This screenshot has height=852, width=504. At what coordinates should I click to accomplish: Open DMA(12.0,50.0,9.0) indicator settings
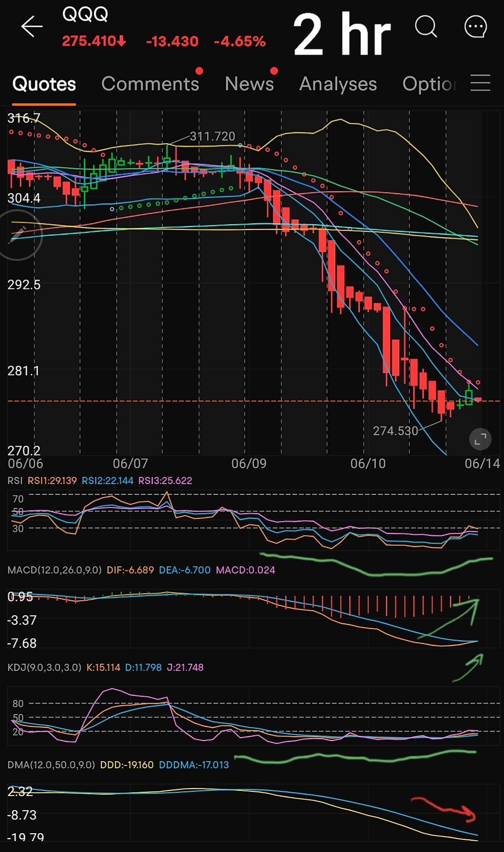[x=51, y=765]
